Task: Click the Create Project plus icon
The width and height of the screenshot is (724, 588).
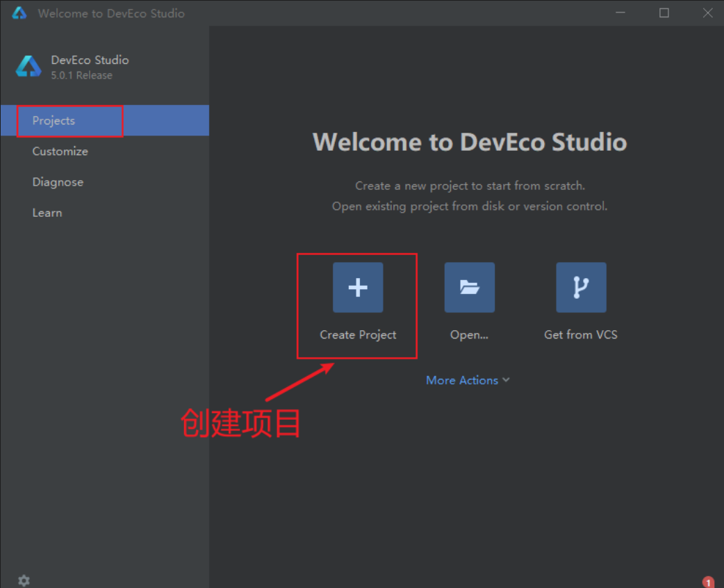Action: tap(358, 287)
